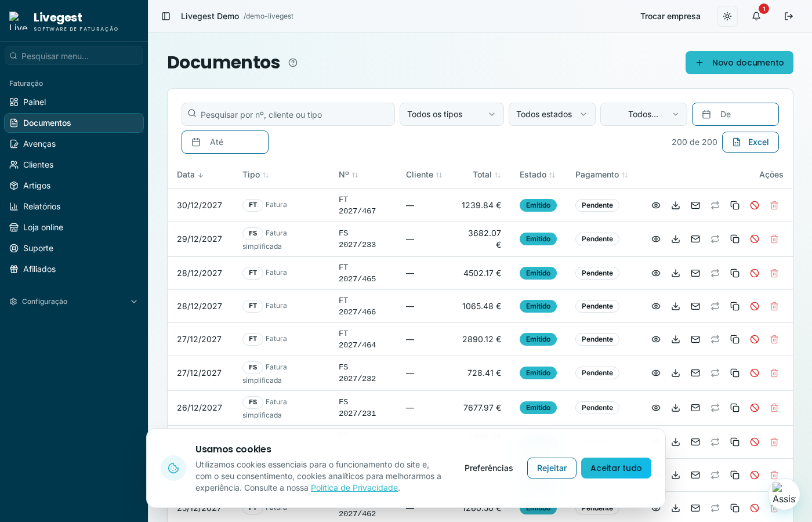This screenshot has height=522, width=812.
Task: Delete document FS 2027/231 trash icon
Action: tap(774, 408)
